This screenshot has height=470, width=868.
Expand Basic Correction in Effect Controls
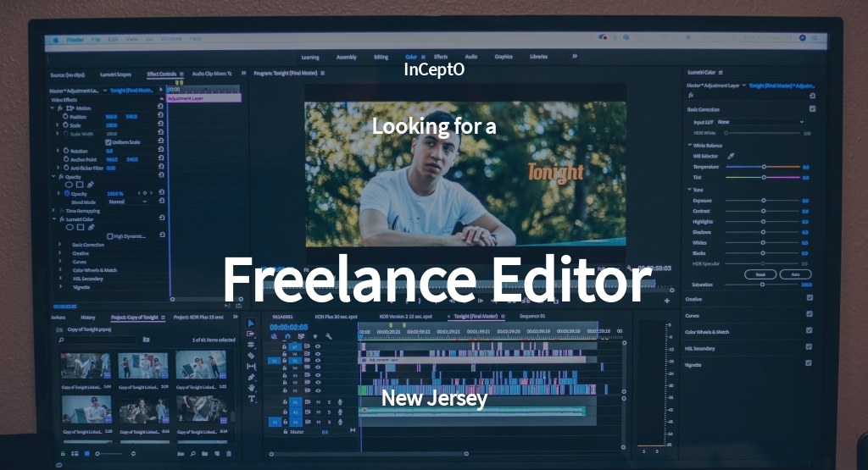[59, 245]
